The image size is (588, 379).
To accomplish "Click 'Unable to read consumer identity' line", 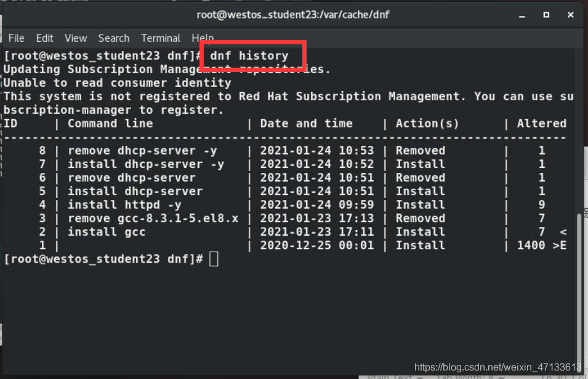I will coord(118,83).
